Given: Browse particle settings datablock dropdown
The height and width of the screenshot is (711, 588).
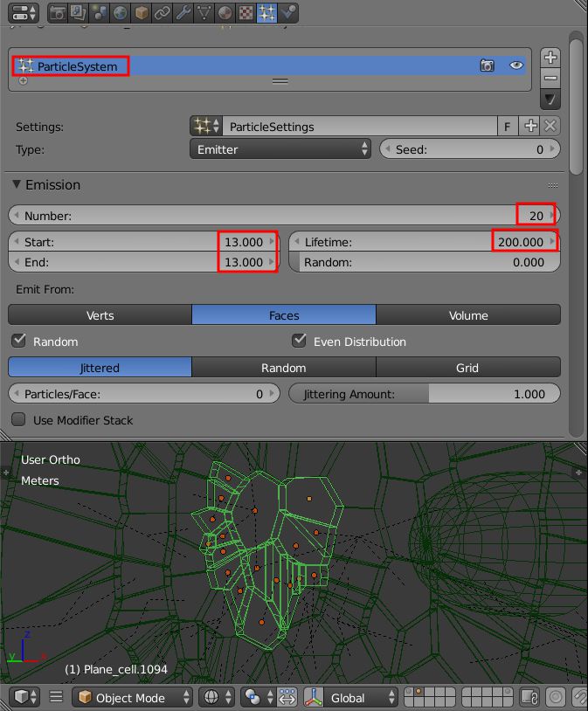Looking at the screenshot, I should tap(206, 126).
